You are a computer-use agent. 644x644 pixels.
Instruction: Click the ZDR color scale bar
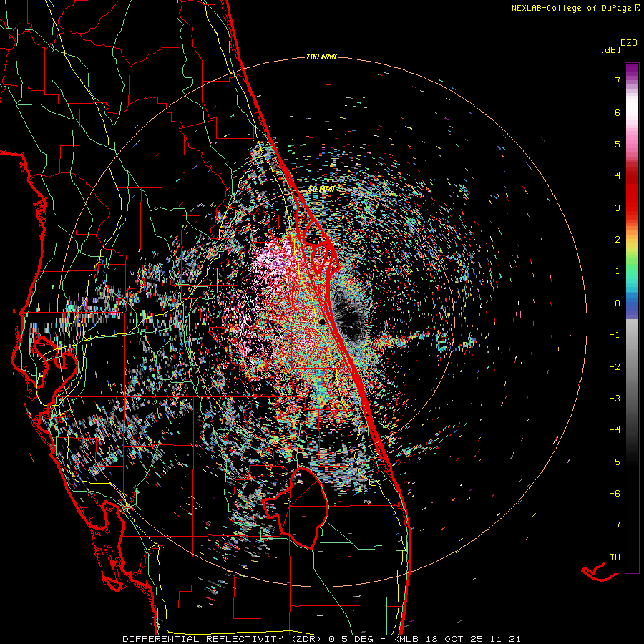coord(632,318)
